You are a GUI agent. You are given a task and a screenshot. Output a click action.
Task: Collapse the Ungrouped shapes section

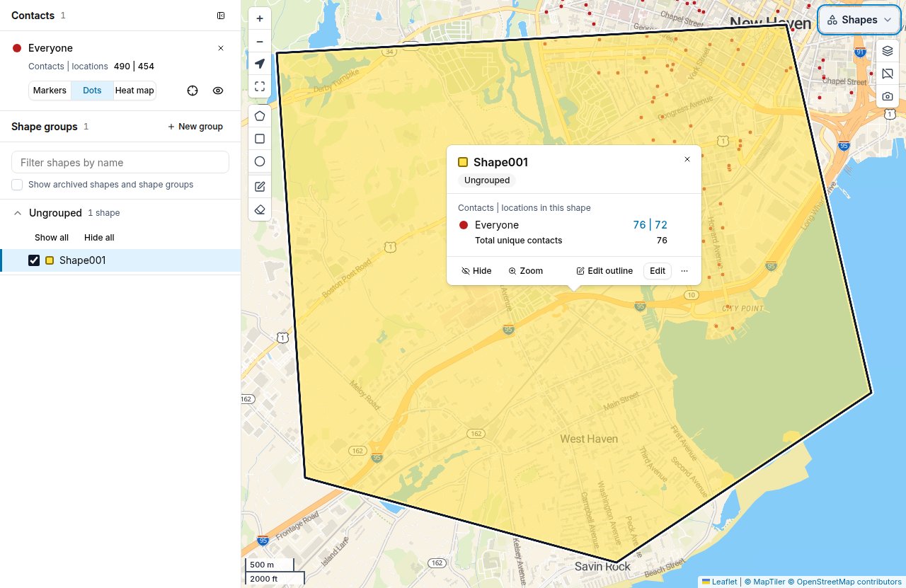18,213
